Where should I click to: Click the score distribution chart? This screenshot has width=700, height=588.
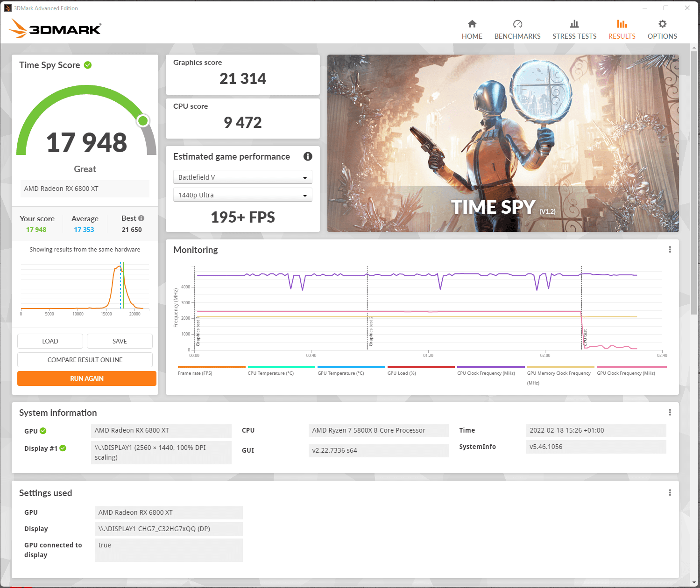[x=85, y=288]
